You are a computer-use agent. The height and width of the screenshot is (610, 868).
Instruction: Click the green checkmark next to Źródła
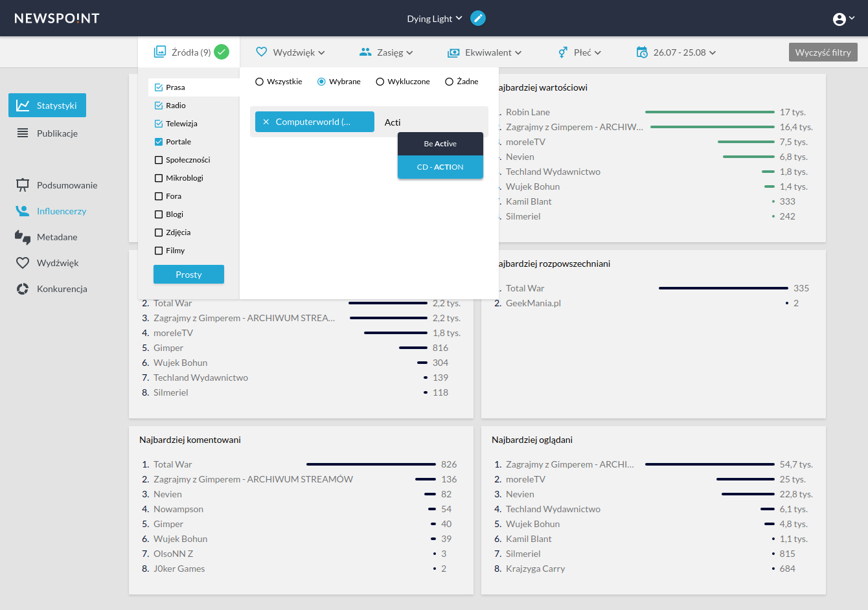[x=222, y=52]
